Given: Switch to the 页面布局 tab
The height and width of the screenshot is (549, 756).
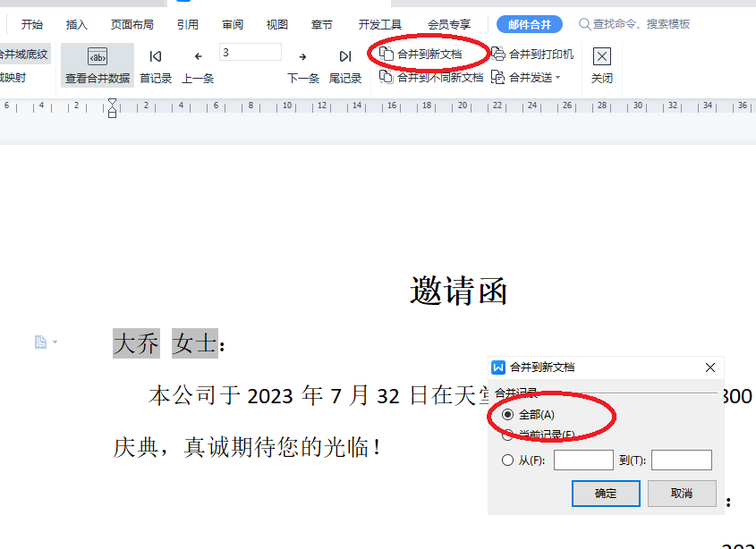Looking at the screenshot, I should coord(132,24).
